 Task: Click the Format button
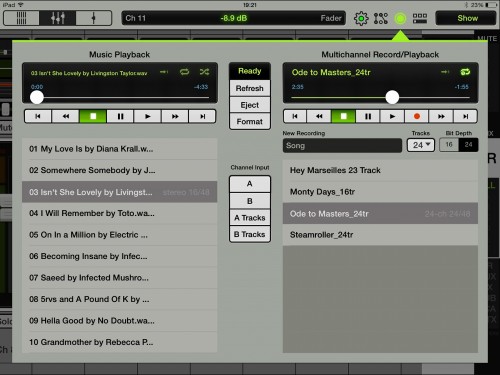pyautogui.click(x=250, y=122)
